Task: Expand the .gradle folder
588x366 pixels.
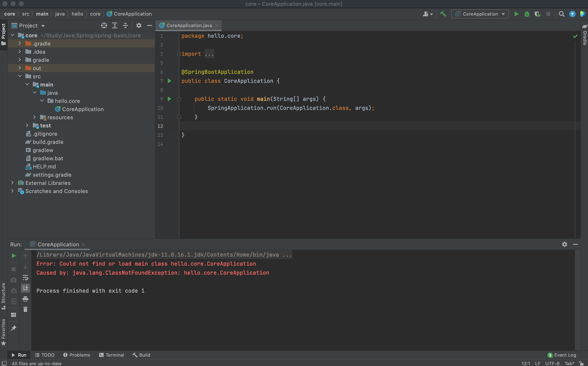Action: tap(20, 44)
